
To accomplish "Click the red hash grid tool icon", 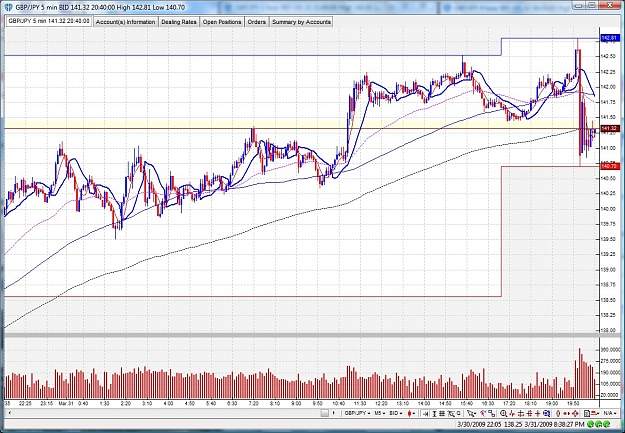I will coord(529,413).
